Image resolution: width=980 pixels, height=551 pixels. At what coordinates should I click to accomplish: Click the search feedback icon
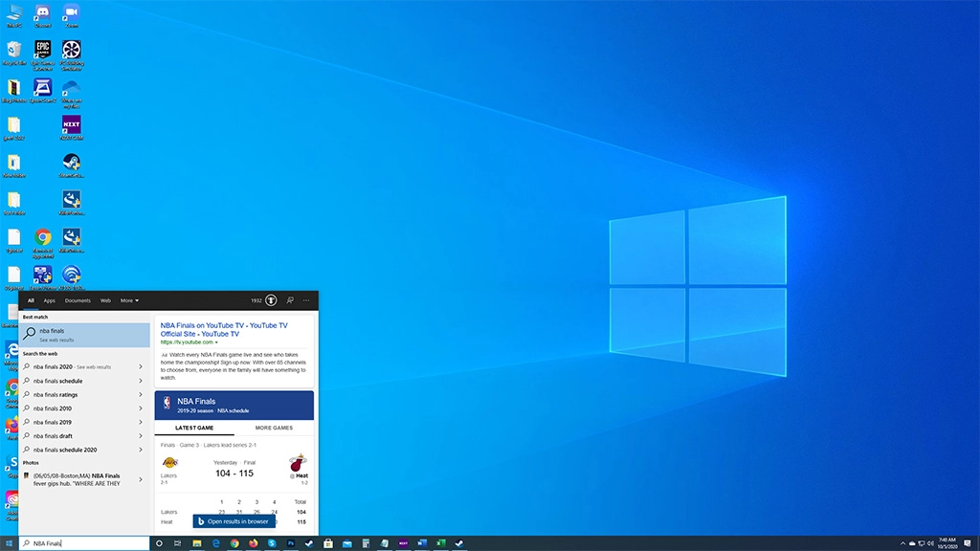[290, 300]
